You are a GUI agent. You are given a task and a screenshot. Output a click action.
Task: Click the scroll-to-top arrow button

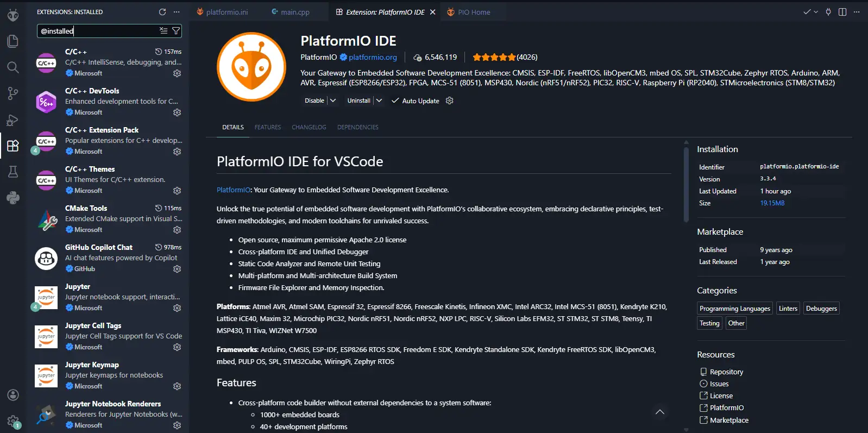[660, 412]
